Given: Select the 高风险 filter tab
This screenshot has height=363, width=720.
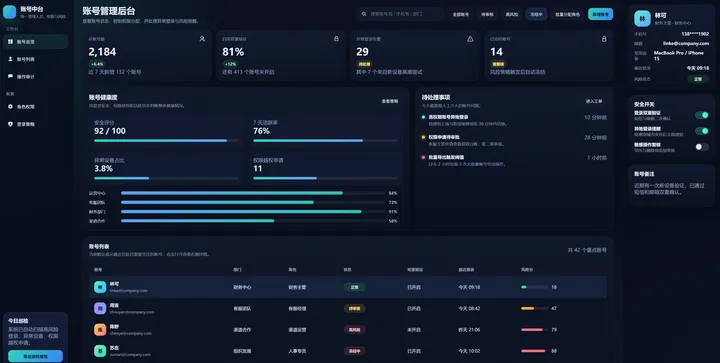Looking at the screenshot, I should coord(512,14).
